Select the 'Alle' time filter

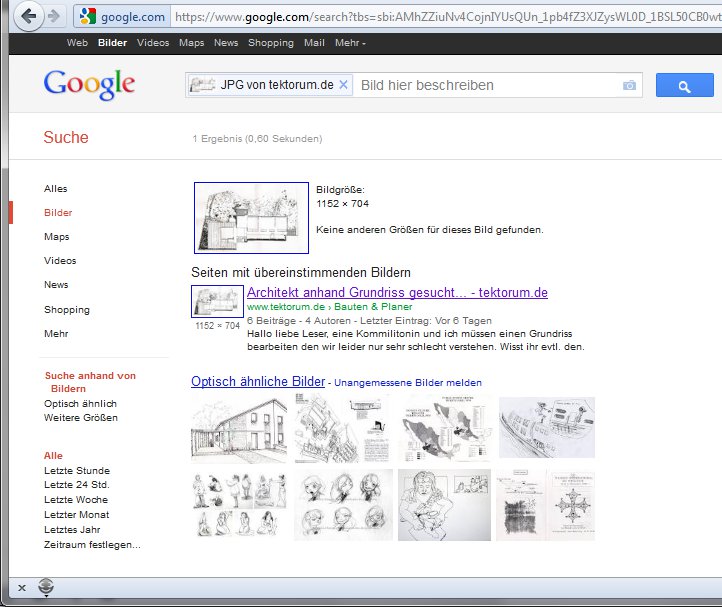click(53, 455)
